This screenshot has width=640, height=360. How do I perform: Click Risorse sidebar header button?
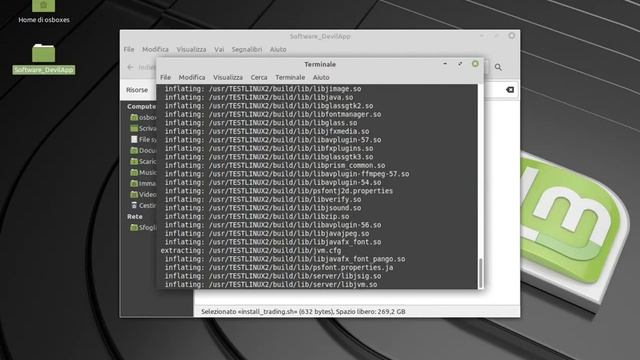click(137, 90)
